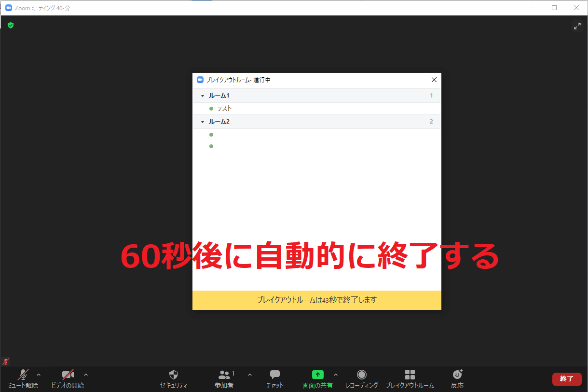The height and width of the screenshot is (392, 588).
Task: Click the green encryption shield icon
Action: pos(11,25)
